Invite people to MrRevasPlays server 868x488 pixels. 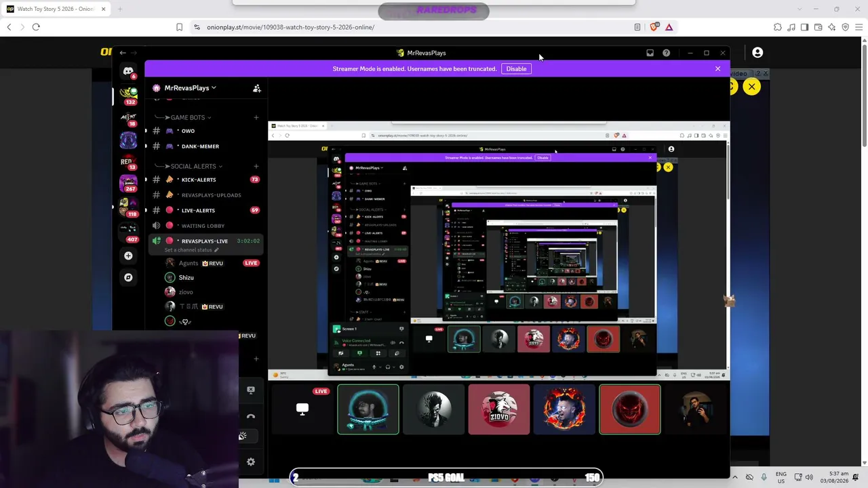tap(257, 88)
